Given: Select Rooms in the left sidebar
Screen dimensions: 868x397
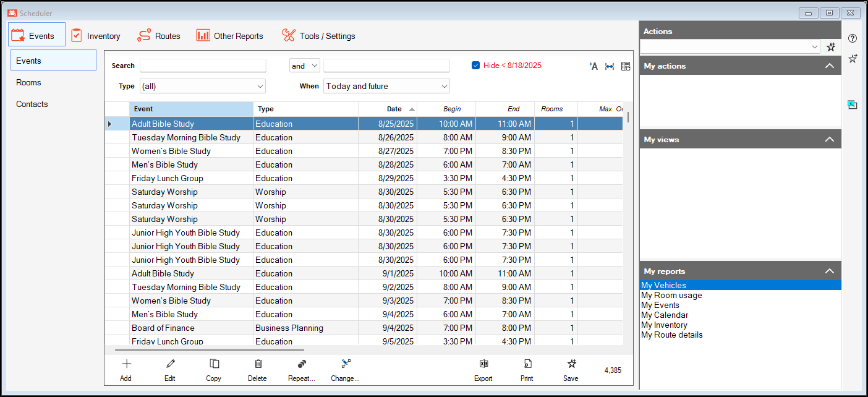Looking at the screenshot, I should tap(29, 82).
